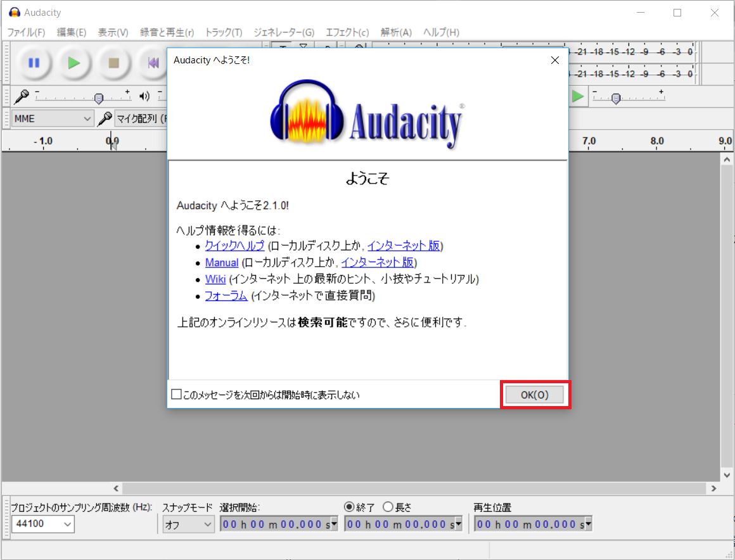Close the welcome dialog with its X
The image size is (735, 560).
555,60
